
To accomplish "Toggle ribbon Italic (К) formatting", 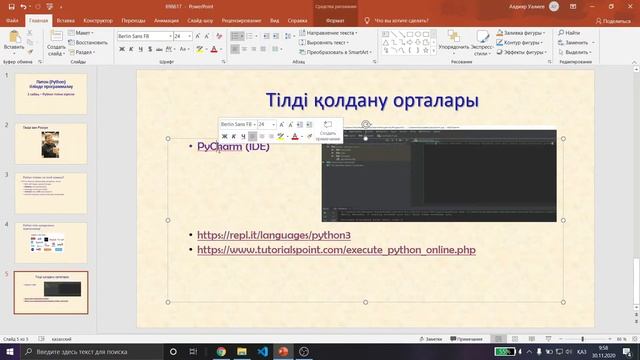I will click(131, 49).
